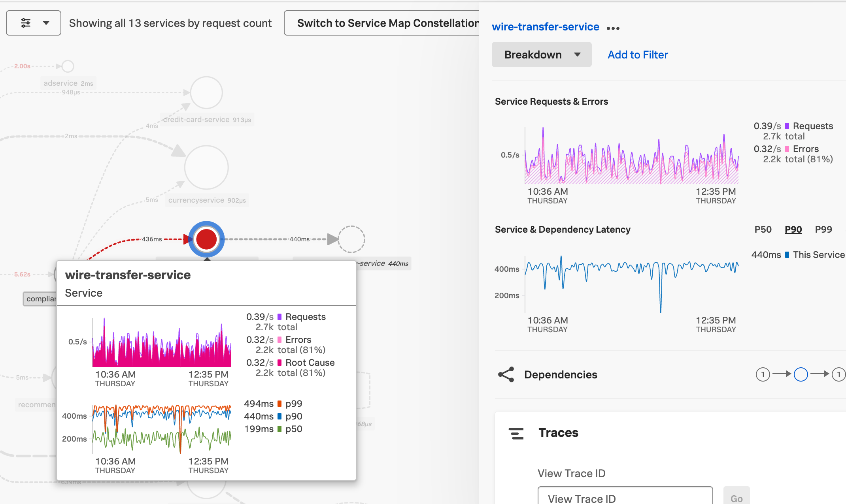Image resolution: width=846 pixels, height=504 pixels.
Task: Select the currencyservice node circle
Action: click(x=206, y=167)
